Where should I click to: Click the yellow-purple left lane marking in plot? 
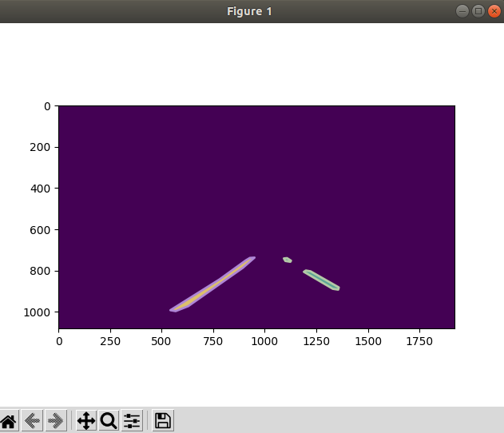click(x=212, y=284)
